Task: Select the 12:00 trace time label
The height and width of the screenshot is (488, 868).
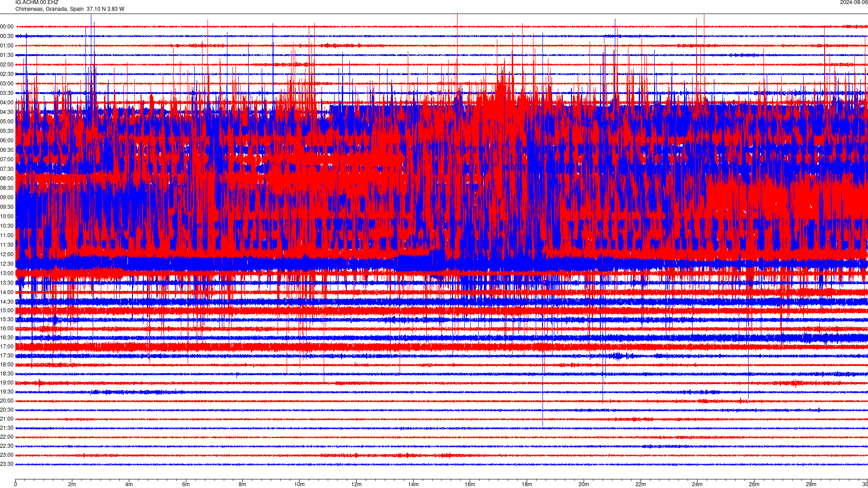Action: tap(7, 254)
